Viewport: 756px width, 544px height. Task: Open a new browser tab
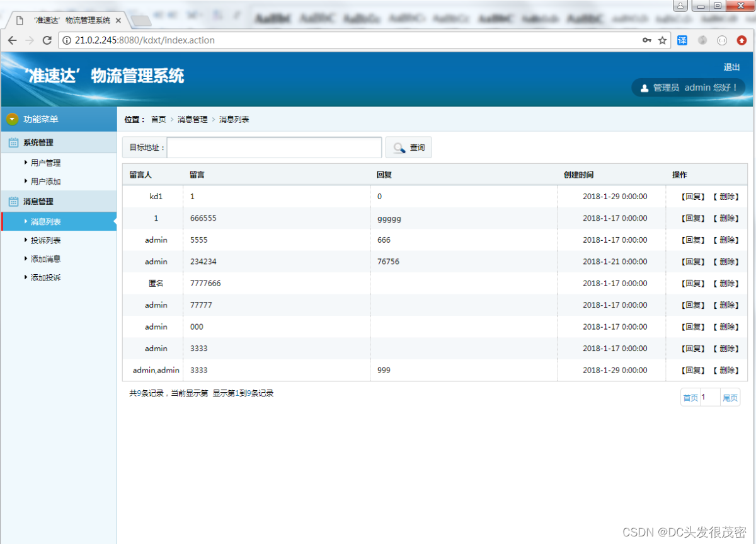coord(141,21)
